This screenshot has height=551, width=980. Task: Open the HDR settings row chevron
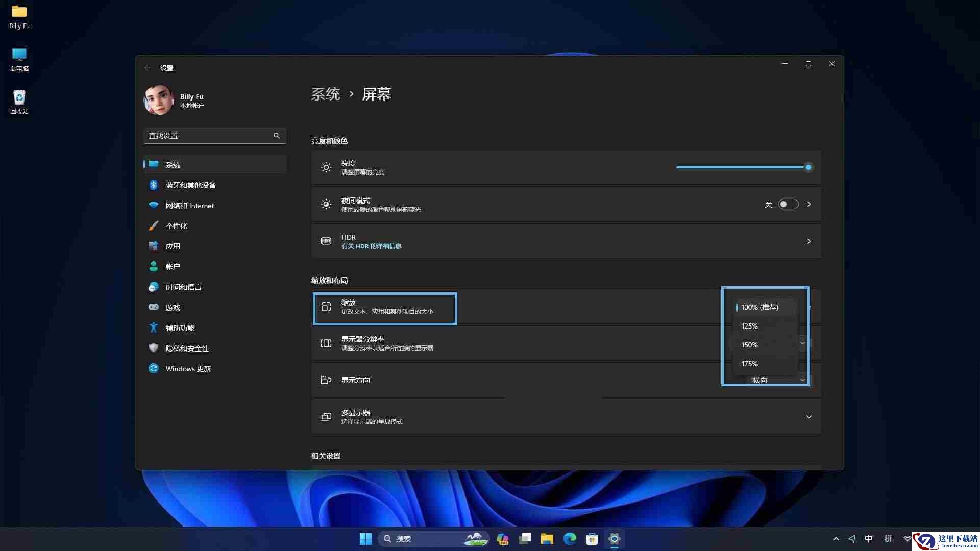[x=809, y=241]
